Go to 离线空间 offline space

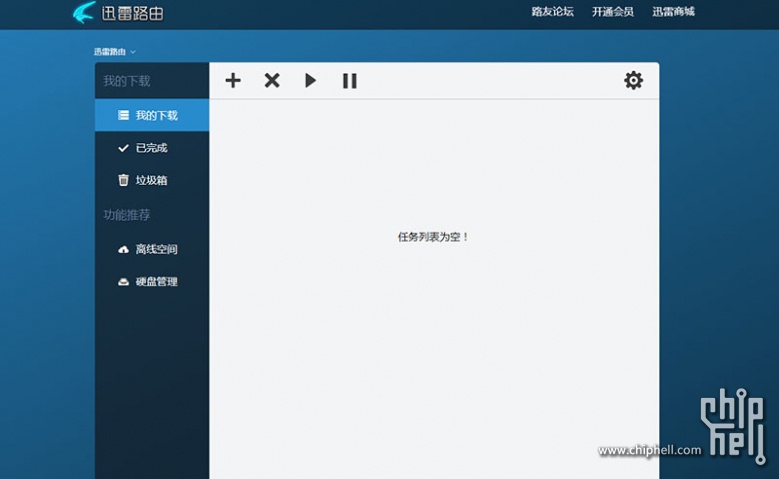152,249
